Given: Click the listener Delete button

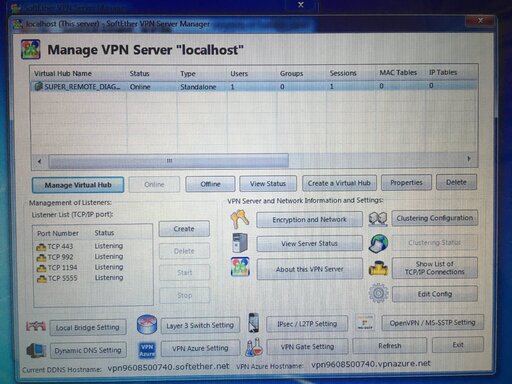Looking at the screenshot, I should click(x=184, y=251).
